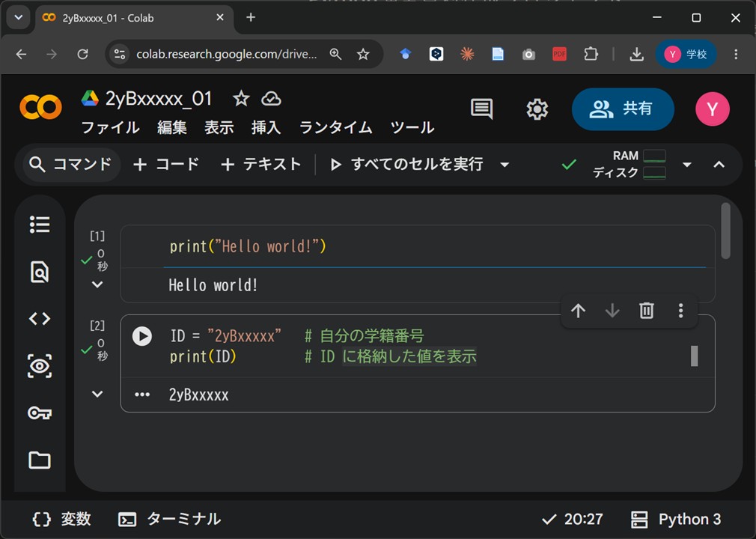Screen dimensions: 756x539
Task: Open the ランタイム menu
Action: 335,127
